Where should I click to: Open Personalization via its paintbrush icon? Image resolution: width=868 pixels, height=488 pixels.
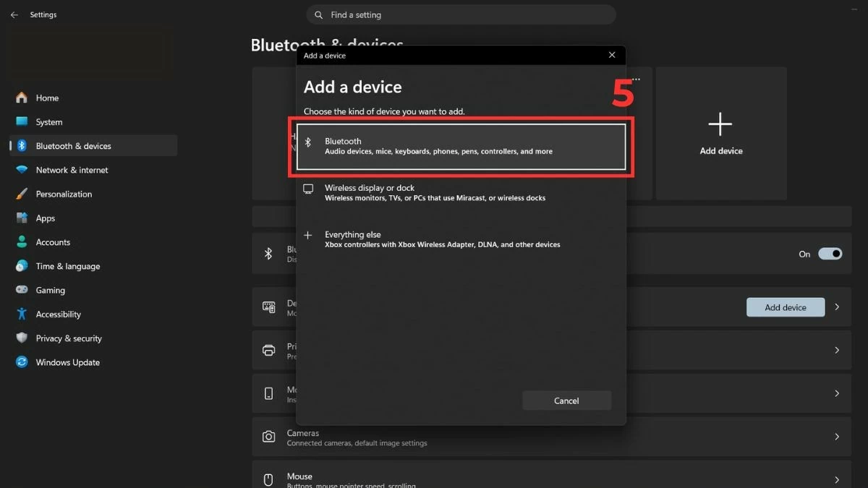(22, 194)
